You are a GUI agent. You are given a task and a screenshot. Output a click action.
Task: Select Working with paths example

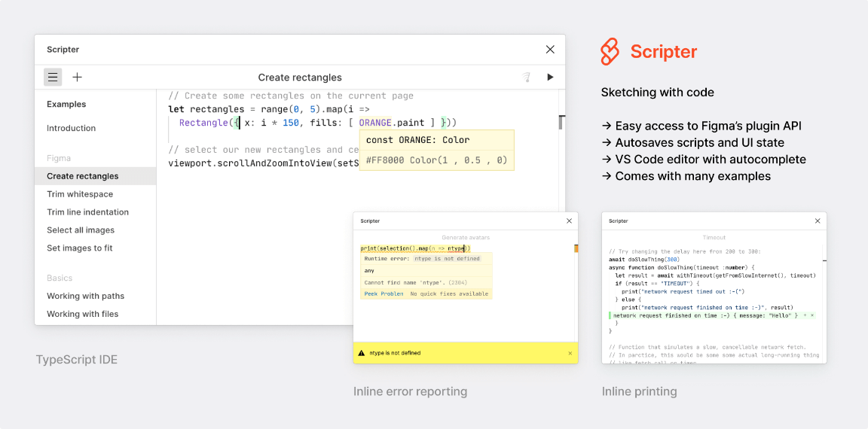[x=85, y=296]
